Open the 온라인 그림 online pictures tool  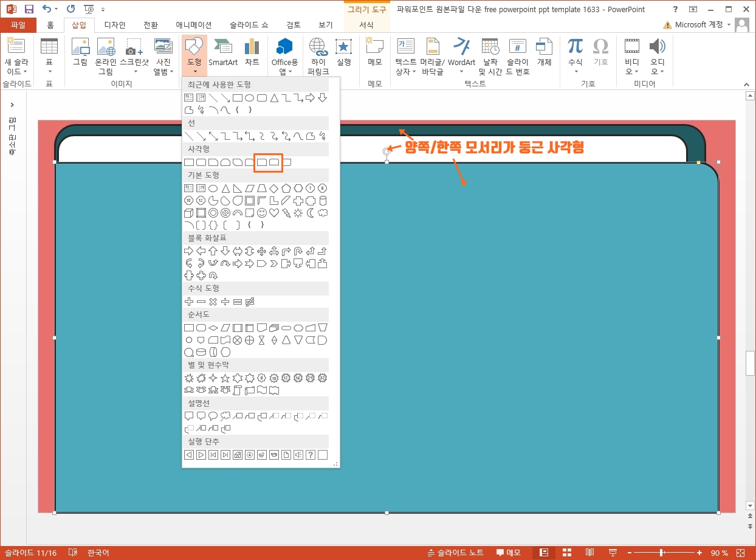click(x=106, y=56)
